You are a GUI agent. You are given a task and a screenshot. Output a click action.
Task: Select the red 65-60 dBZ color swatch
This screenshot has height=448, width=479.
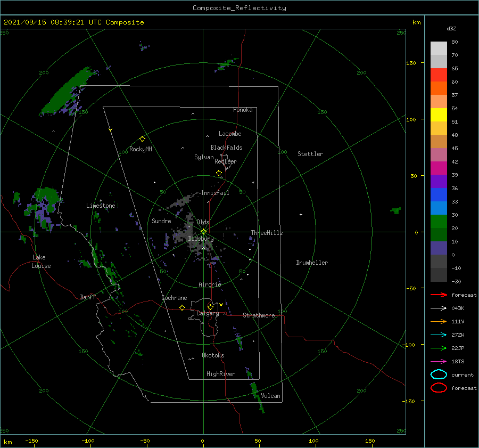click(x=439, y=75)
